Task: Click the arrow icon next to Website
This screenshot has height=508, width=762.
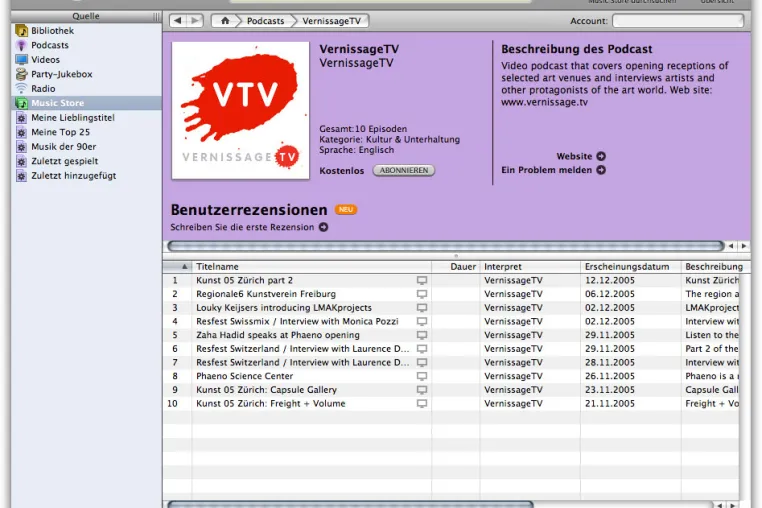Action: point(601,157)
